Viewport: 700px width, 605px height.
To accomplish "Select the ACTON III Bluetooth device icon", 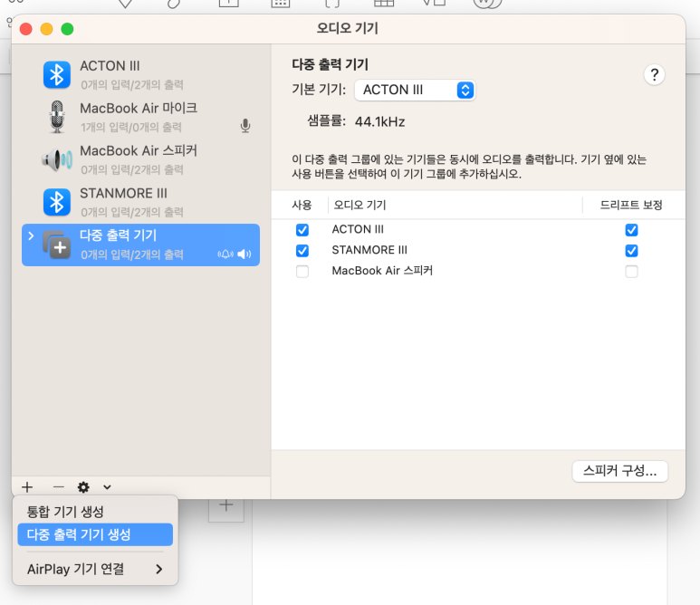I will 57,74.
